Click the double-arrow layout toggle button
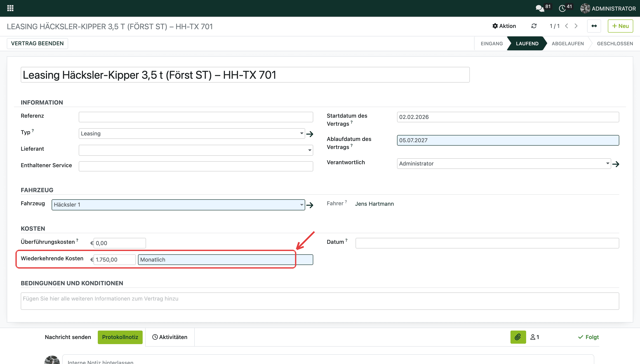640x364 pixels. (594, 26)
